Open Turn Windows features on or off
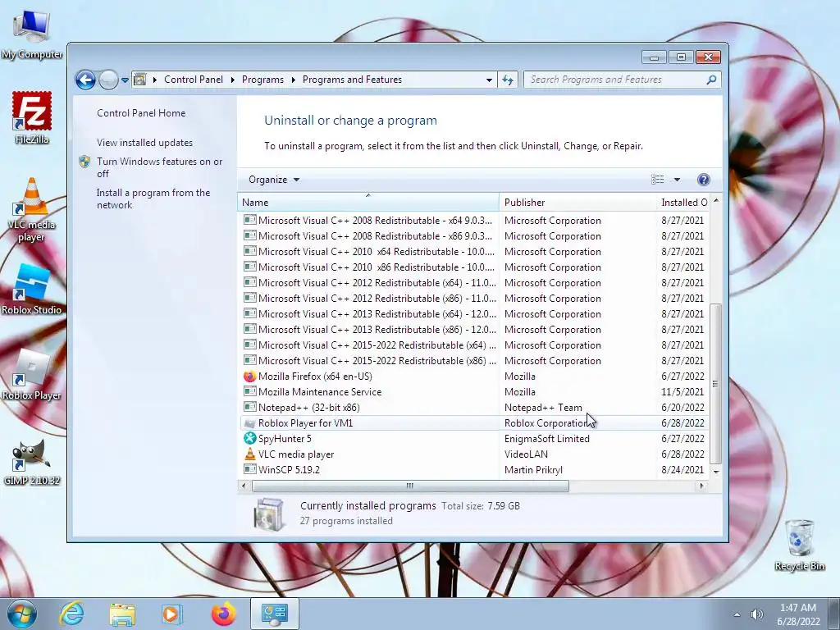Image resolution: width=840 pixels, height=630 pixels. pyautogui.click(x=160, y=167)
